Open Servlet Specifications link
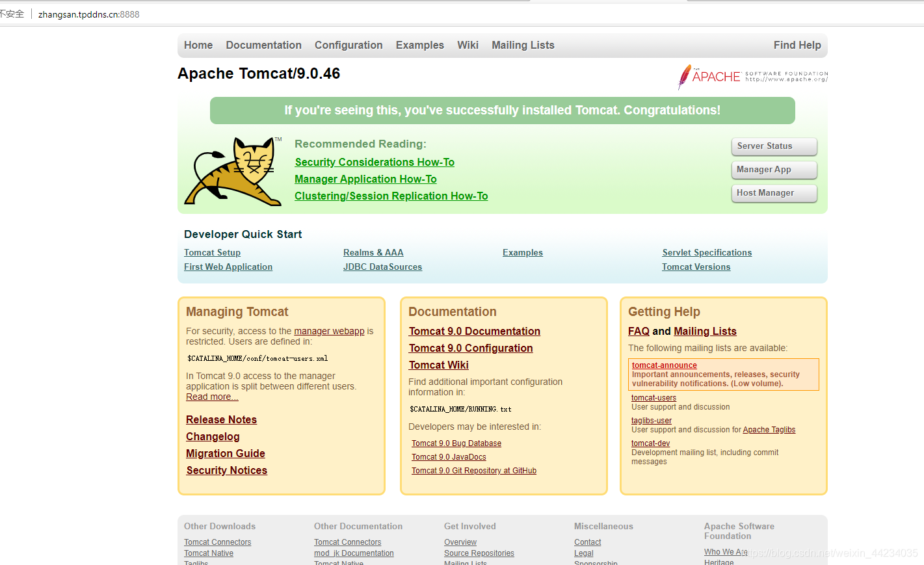This screenshot has height=565, width=924. tap(707, 253)
